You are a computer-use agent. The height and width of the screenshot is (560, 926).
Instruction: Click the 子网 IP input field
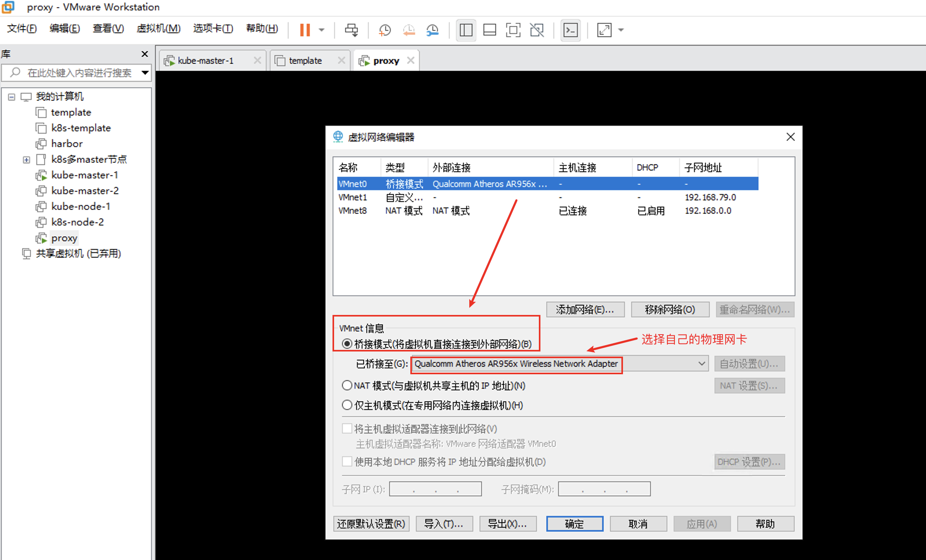pyautogui.click(x=435, y=489)
